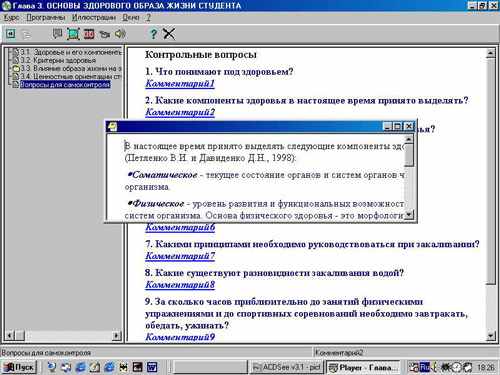Click the page icon of section 3.1

pos(16,52)
